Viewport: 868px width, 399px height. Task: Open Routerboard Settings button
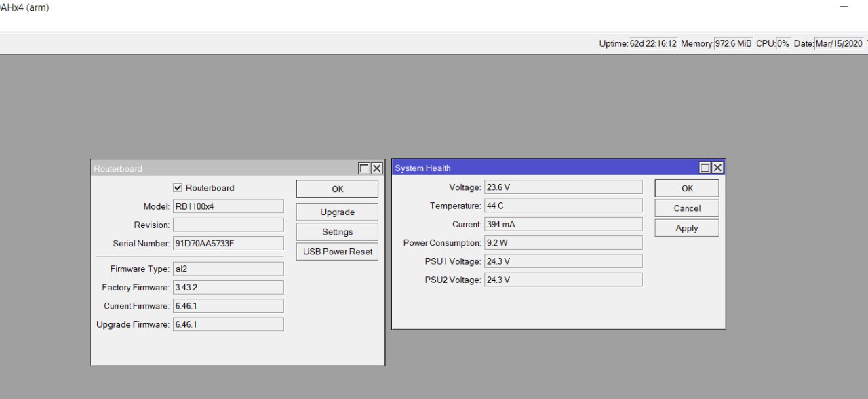337,232
